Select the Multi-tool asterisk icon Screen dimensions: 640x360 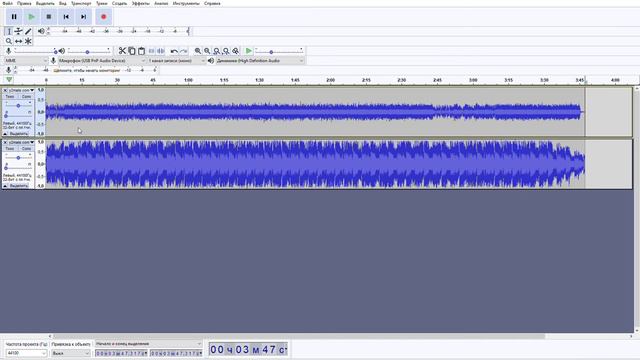tap(28, 41)
